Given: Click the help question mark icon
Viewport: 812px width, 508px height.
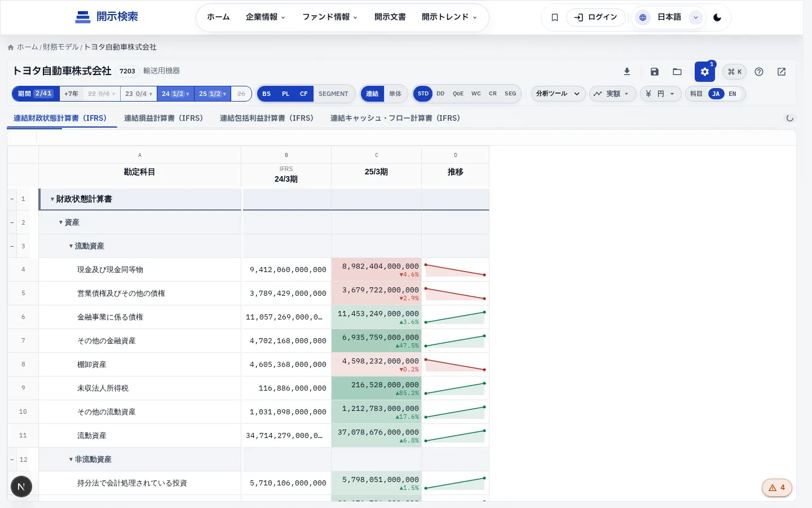Looking at the screenshot, I should [x=759, y=72].
